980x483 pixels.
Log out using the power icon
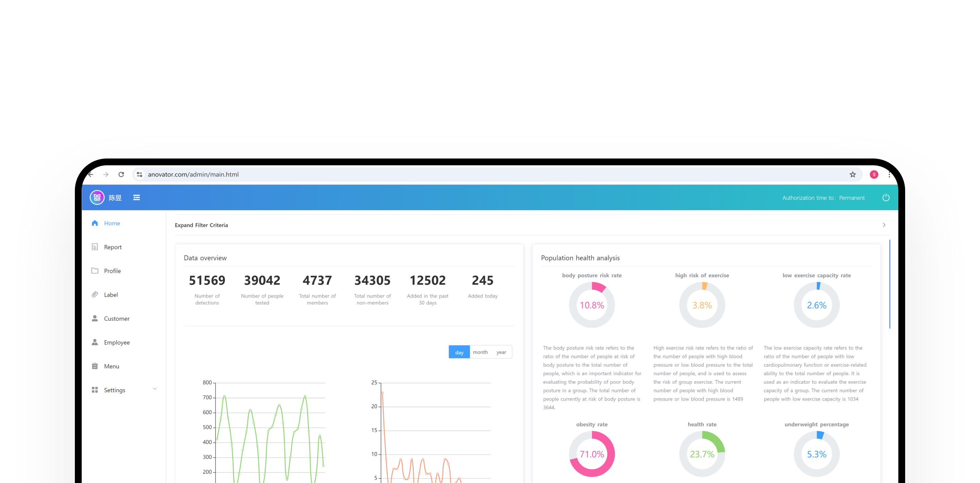pyautogui.click(x=886, y=197)
